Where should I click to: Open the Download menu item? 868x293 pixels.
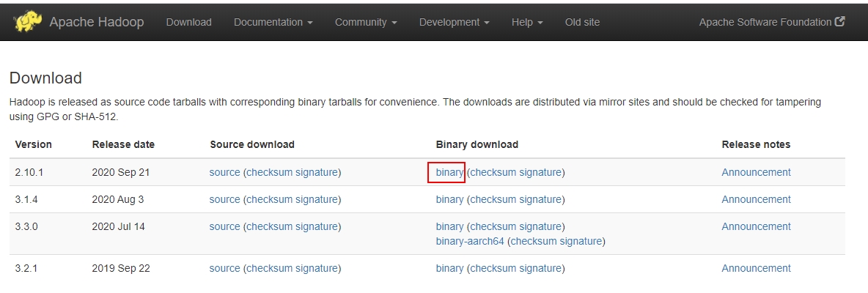188,22
